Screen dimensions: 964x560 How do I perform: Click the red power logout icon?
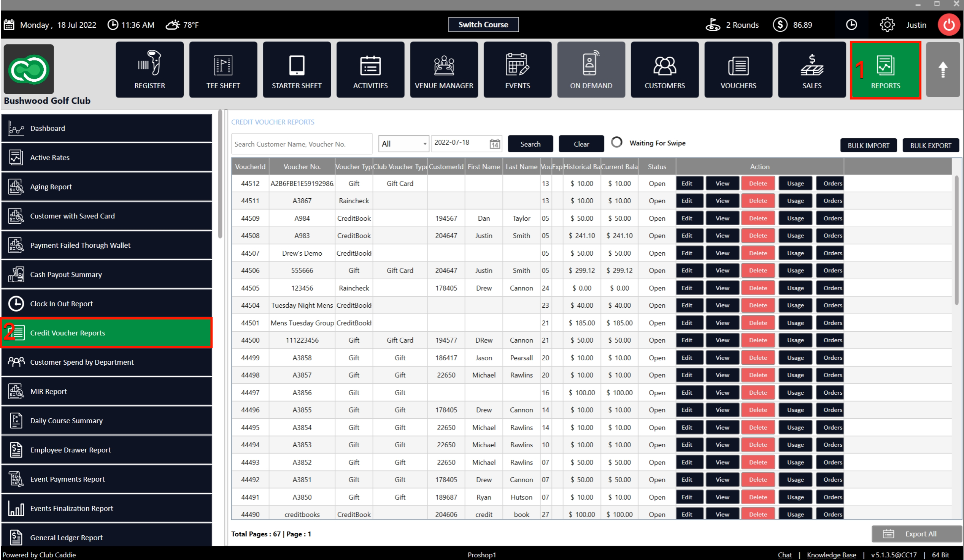coord(949,25)
